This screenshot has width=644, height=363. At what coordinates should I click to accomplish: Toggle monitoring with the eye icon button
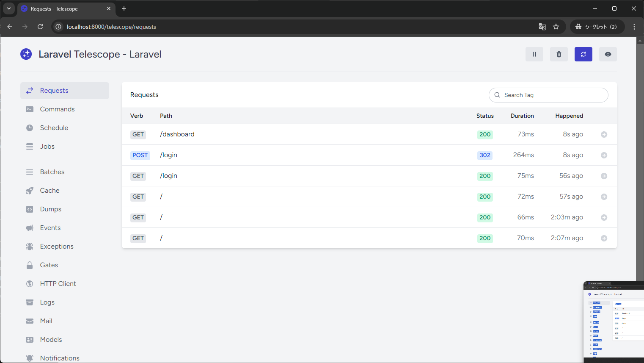coord(608,54)
